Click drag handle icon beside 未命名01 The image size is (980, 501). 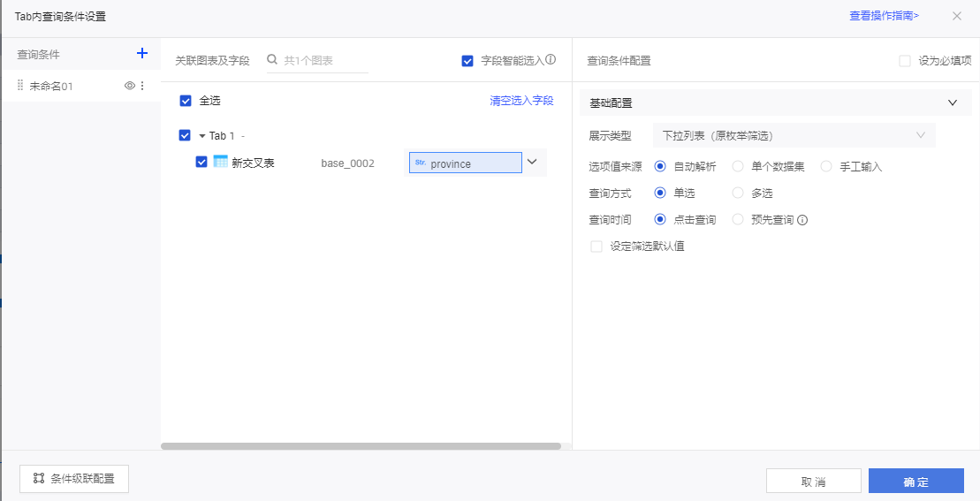(20, 86)
